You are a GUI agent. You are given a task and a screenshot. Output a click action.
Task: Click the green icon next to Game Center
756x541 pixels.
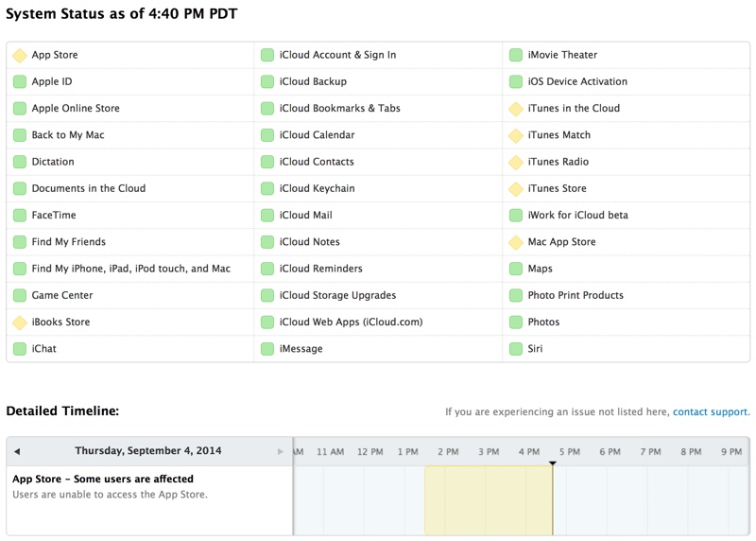coord(20,295)
